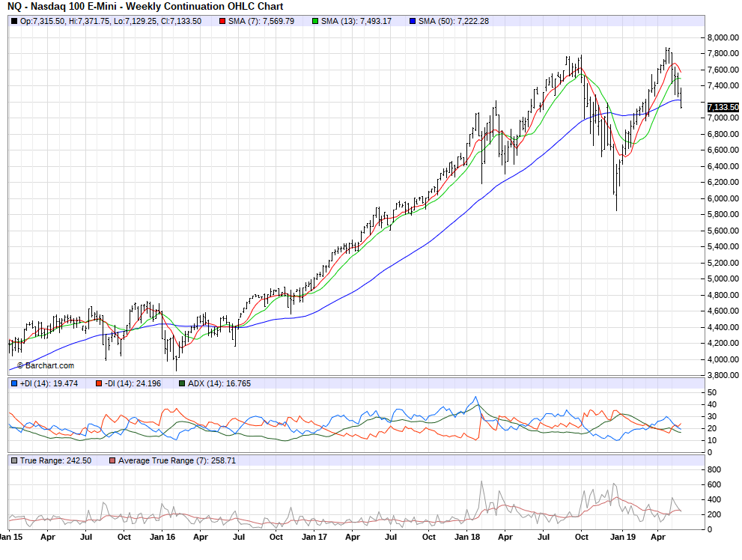The width and height of the screenshot is (742, 560).
Task: Click the 'ADX (14): 16.765' legend label
Action: click(219, 383)
